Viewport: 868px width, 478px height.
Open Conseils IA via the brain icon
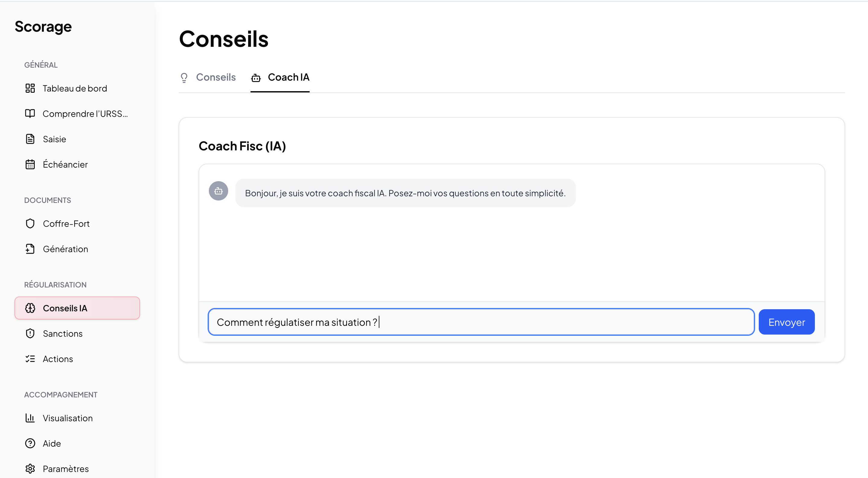tap(30, 308)
